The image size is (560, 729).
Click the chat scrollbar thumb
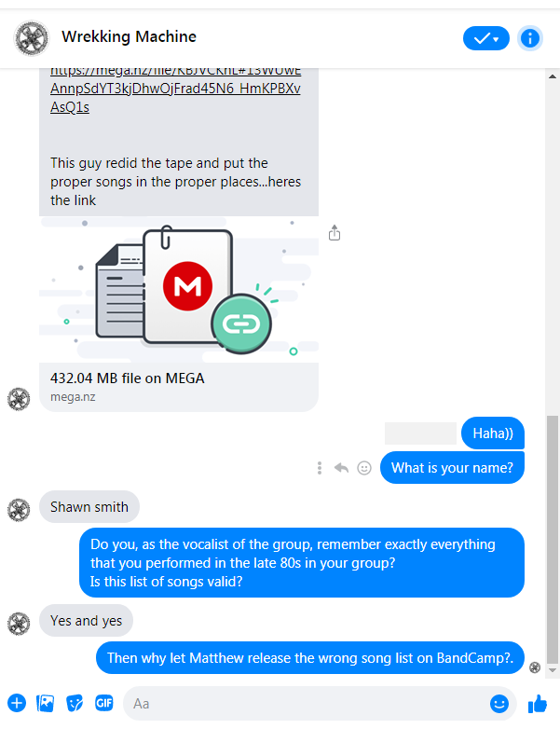pos(553,540)
